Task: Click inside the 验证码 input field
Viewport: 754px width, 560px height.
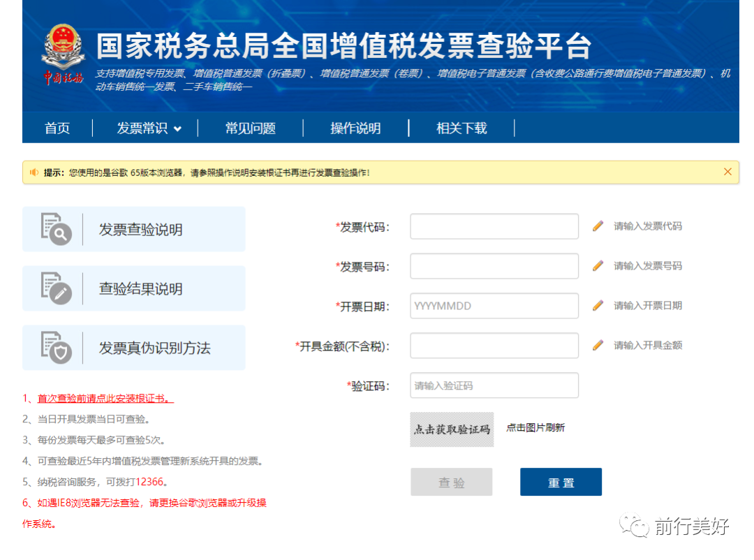Action: point(494,385)
